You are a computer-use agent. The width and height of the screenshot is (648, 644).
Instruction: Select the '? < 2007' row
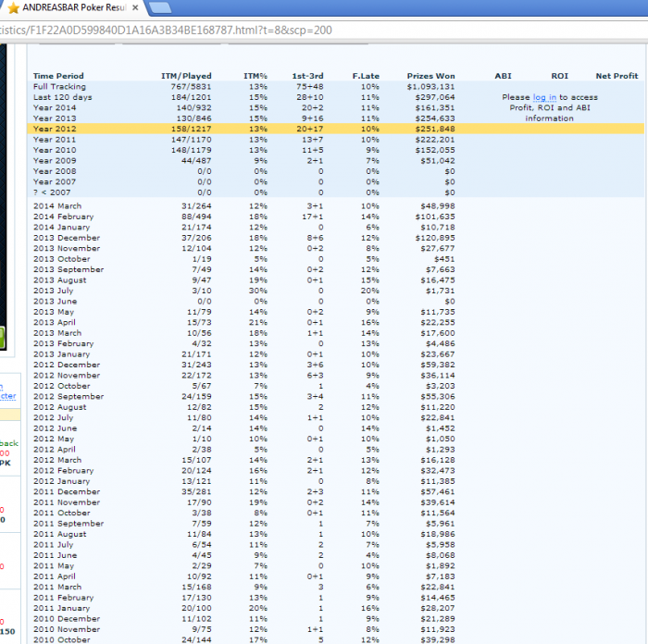335,192
